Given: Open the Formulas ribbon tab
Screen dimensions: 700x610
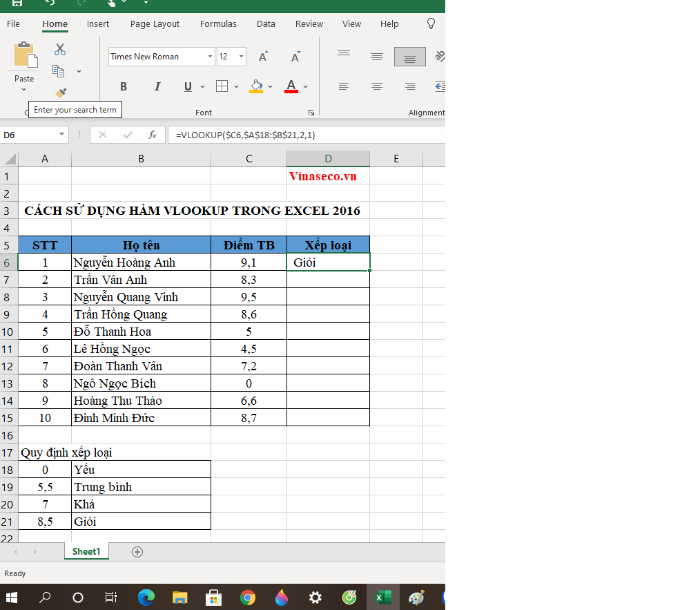Looking at the screenshot, I should pos(218,23).
